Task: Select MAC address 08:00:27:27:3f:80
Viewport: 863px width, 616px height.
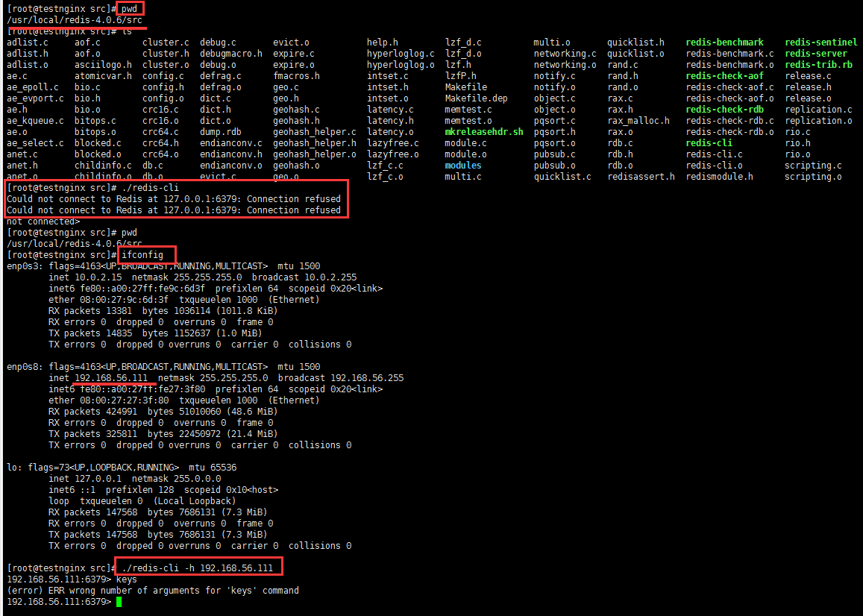Action: pyautogui.click(x=124, y=400)
